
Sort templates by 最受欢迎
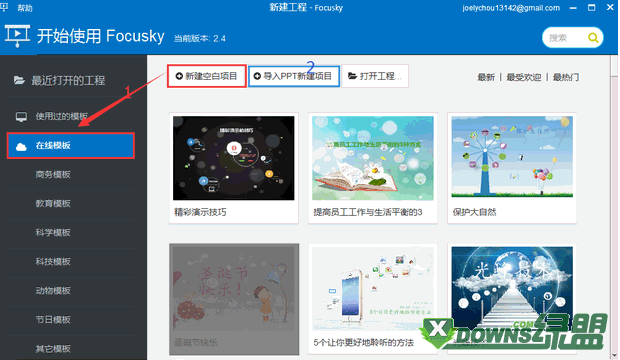(x=524, y=77)
